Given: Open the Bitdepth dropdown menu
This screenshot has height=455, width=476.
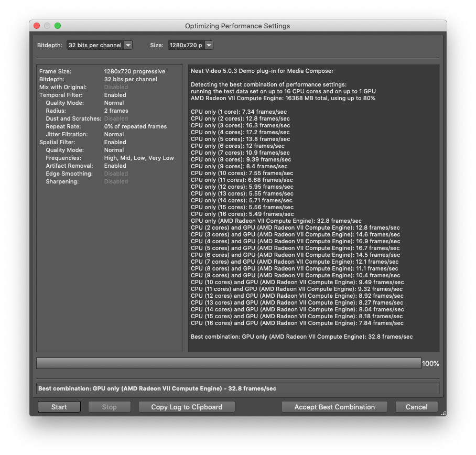Looking at the screenshot, I should coord(99,45).
